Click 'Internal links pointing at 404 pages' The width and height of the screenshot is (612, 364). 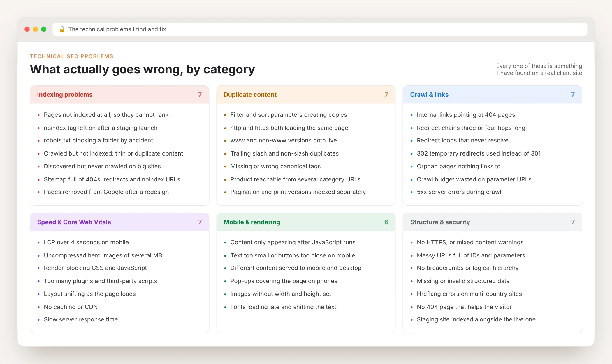[466, 115]
